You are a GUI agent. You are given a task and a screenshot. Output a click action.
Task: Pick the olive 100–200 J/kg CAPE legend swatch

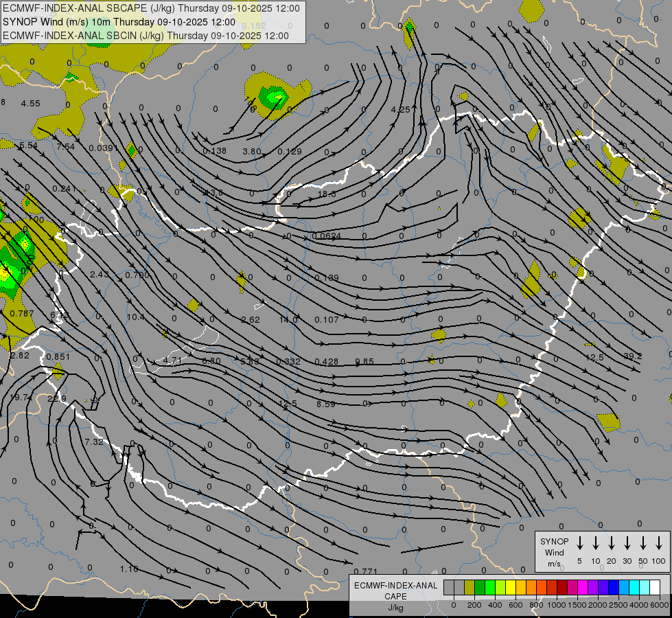(470, 587)
